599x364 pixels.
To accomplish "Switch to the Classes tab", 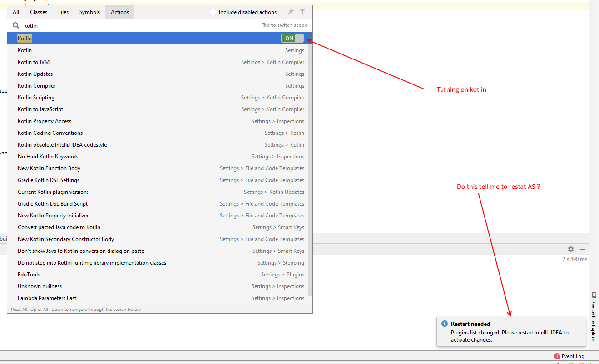I will (39, 12).
